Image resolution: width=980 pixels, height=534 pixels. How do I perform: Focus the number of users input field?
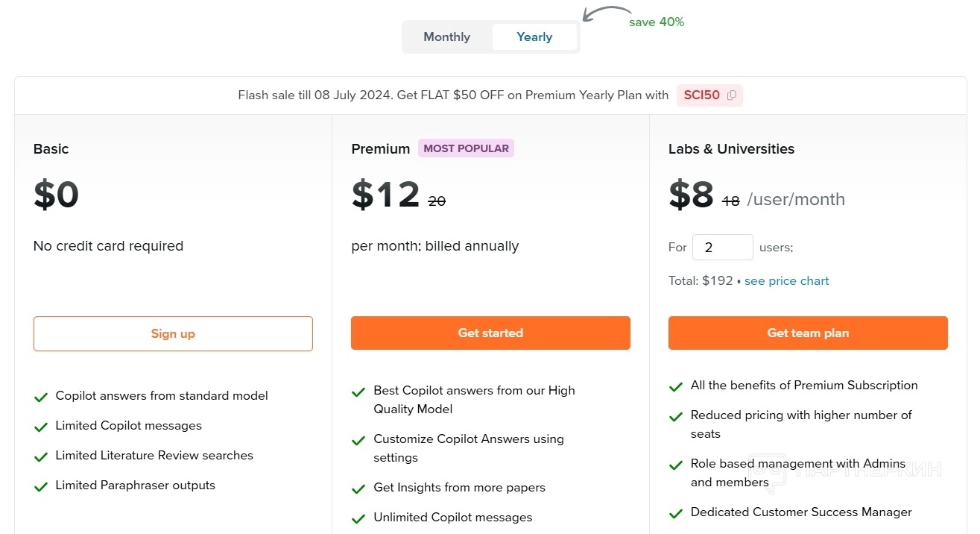pos(722,248)
